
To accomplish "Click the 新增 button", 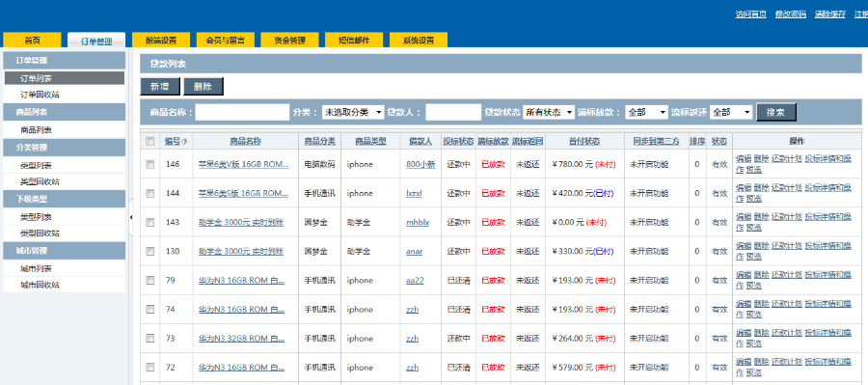I will [160, 87].
